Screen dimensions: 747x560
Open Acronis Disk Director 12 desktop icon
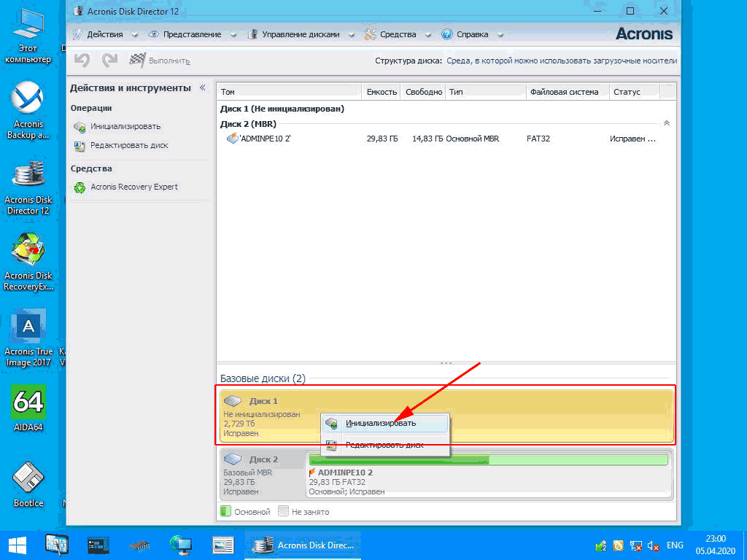click(x=28, y=187)
